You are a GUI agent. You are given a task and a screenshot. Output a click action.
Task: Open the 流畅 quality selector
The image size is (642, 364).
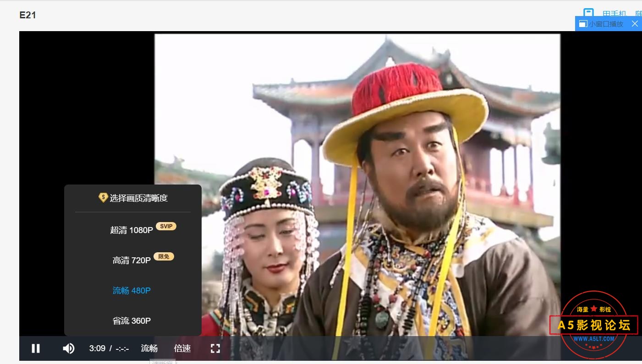coord(149,348)
